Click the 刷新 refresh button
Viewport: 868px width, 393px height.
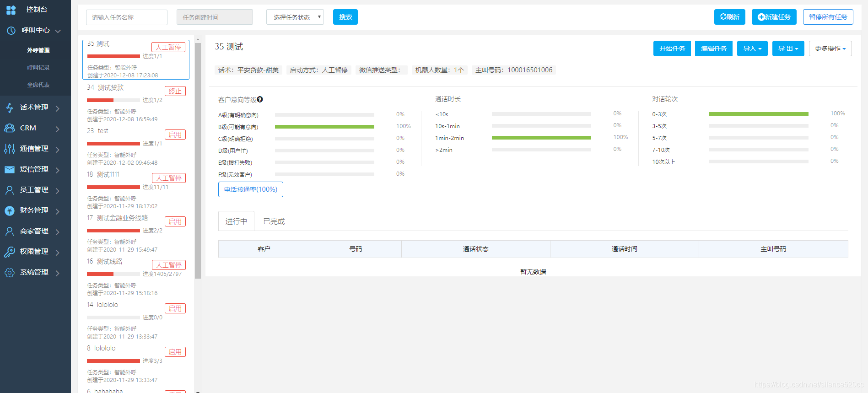click(730, 17)
